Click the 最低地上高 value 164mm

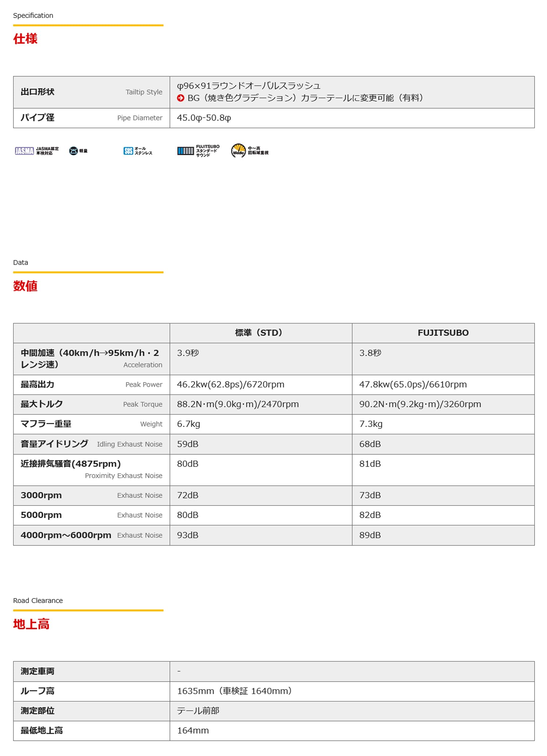click(193, 731)
